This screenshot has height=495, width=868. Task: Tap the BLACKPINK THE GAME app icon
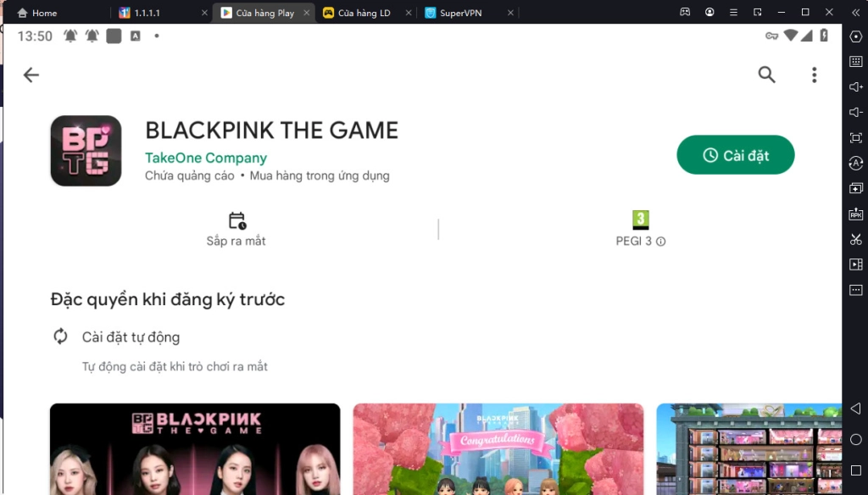click(86, 151)
